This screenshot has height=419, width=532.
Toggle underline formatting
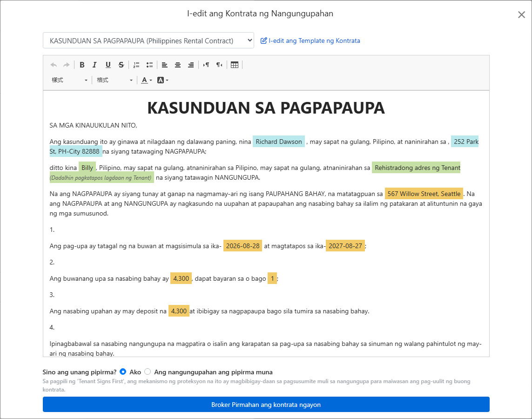[108, 65]
